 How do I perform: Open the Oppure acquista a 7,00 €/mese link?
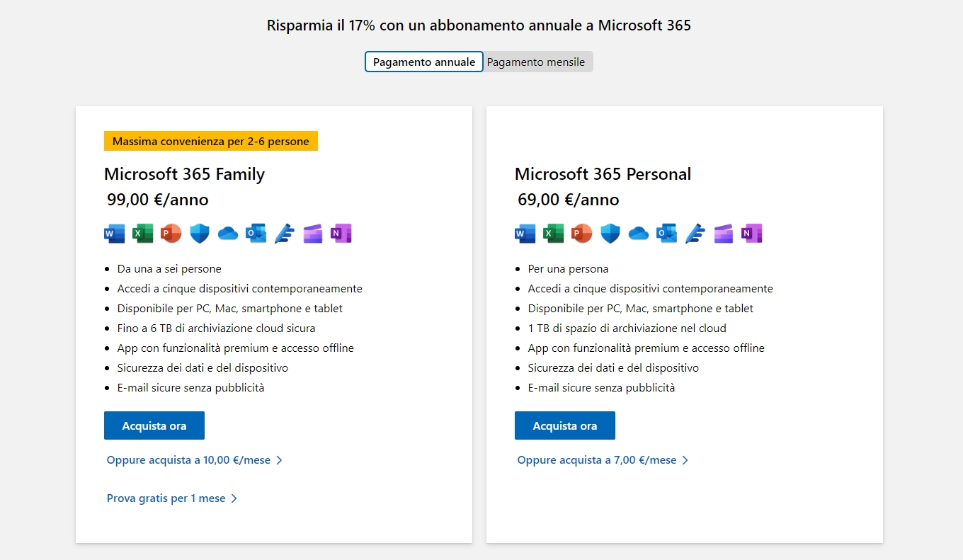(603, 460)
